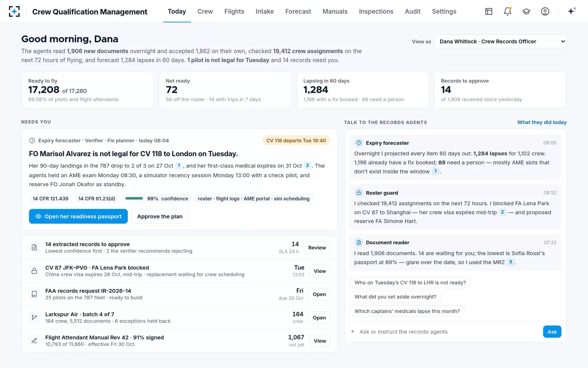588x368 pixels.
Task: Click the sparkle icon in the ask field
Action: click(x=353, y=332)
